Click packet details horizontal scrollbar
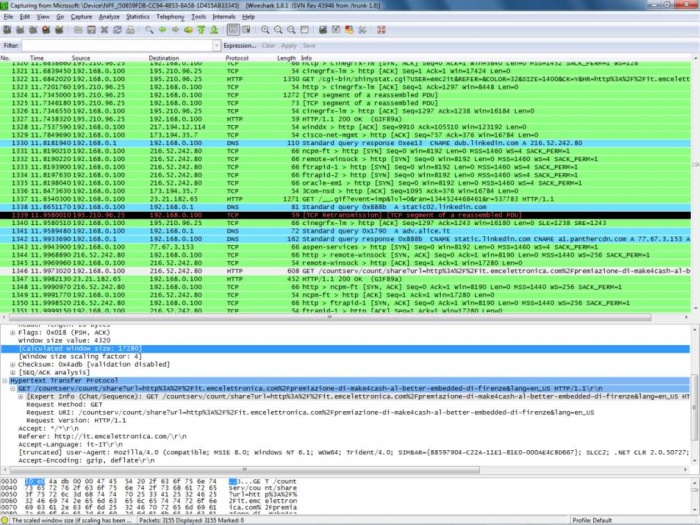The height and width of the screenshot is (525, 700). point(245,470)
